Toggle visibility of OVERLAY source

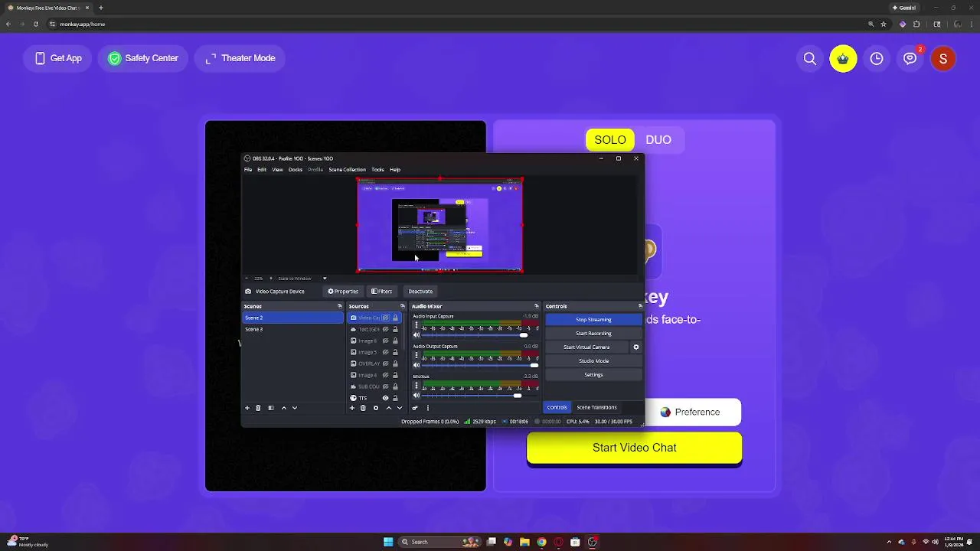tap(385, 364)
